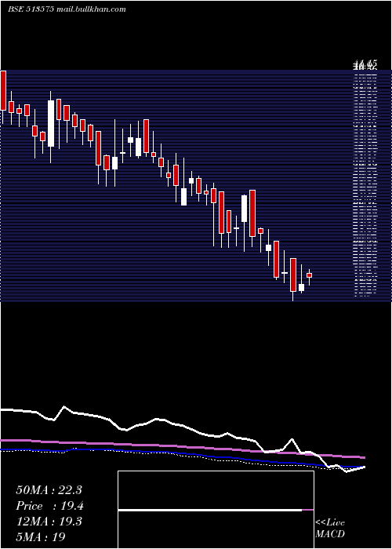392x549 pixels.
Task: Click the '12MA : 19.3' label
Action: [49, 522]
